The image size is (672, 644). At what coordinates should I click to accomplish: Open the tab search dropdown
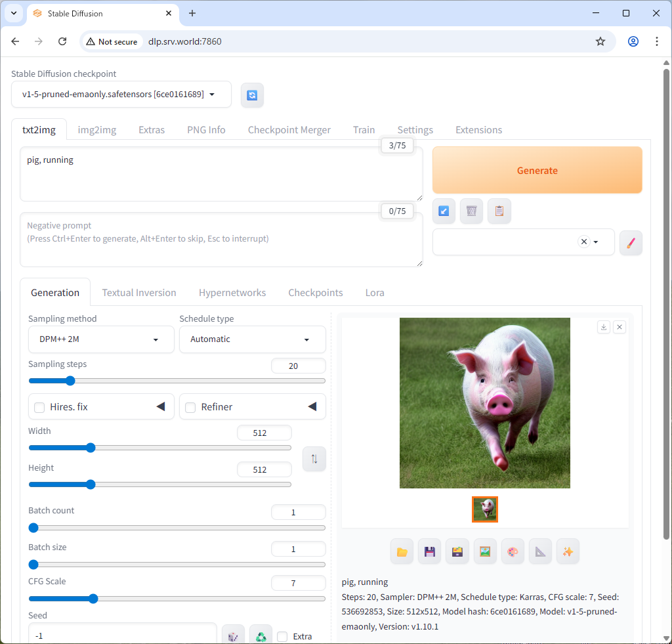point(14,13)
